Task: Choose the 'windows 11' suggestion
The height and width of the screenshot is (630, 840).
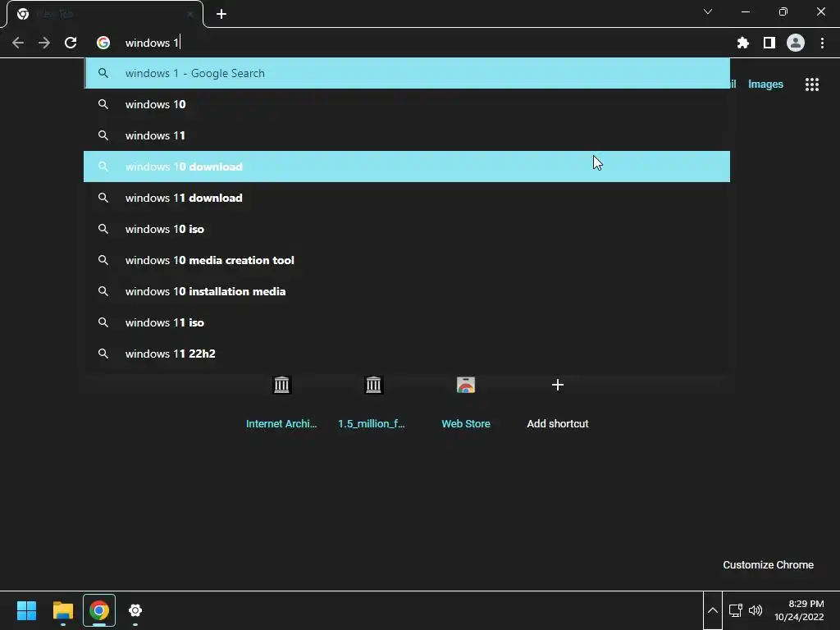Action: pyautogui.click(x=407, y=135)
